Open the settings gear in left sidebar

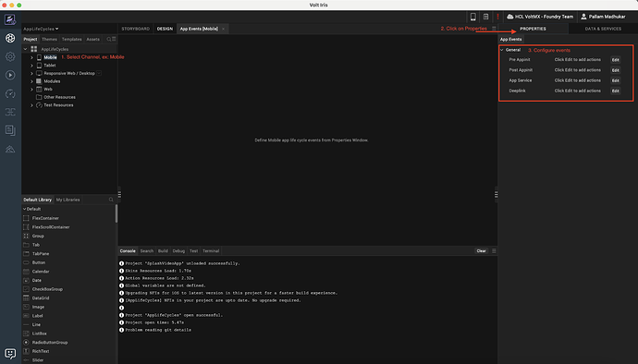click(10, 56)
